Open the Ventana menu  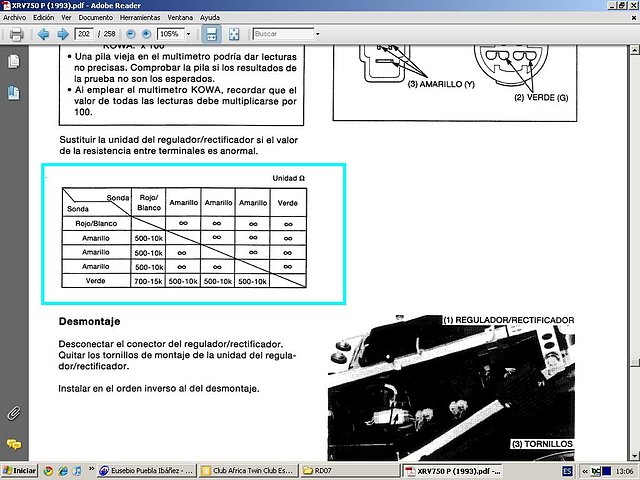(x=180, y=18)
